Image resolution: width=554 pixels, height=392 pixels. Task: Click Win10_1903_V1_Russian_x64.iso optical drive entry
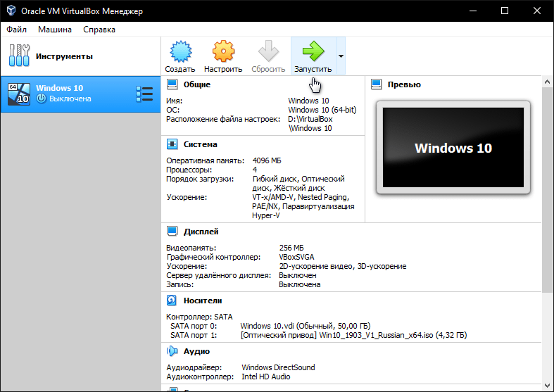click(x=353, y=335)
